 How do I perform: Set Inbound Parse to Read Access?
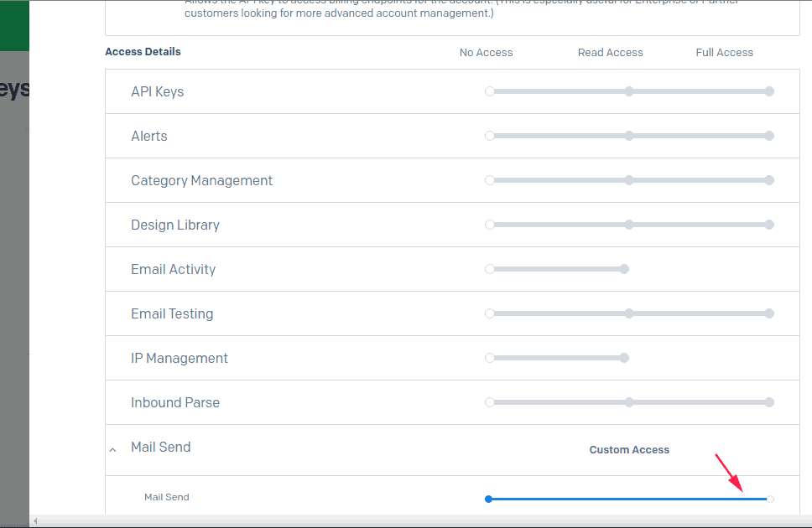tap(628, 402)
